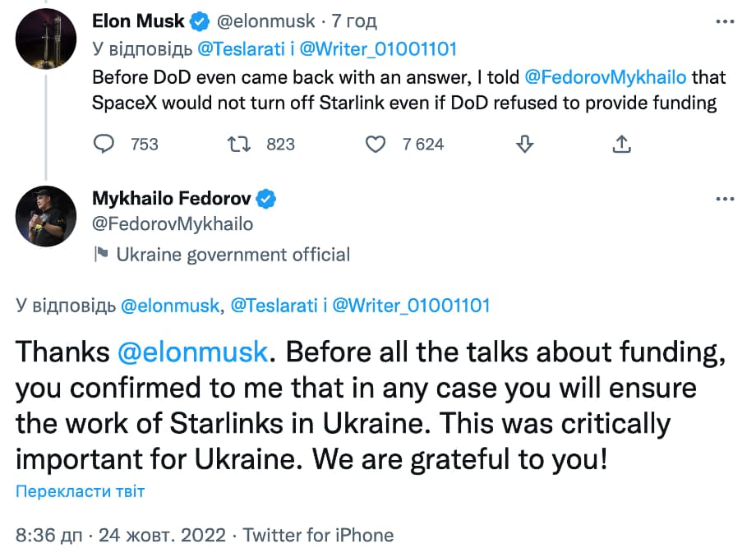
Task: Share Elon Musk's tweet via share icon
Action: click(x=622, y=144)
